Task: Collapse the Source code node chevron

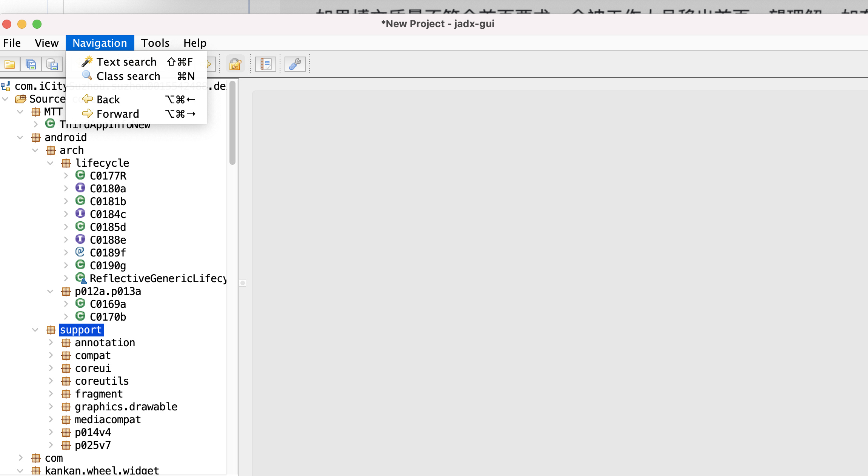Action: click(x=5, y=99)
